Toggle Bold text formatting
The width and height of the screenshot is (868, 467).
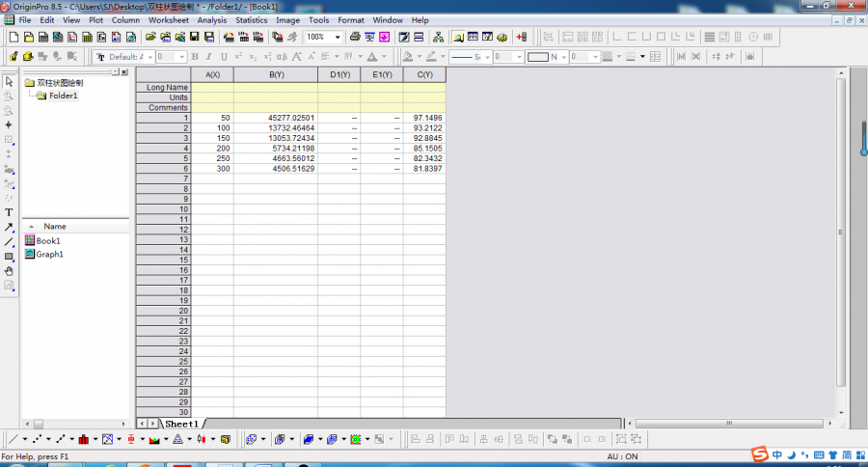(195, 57)
